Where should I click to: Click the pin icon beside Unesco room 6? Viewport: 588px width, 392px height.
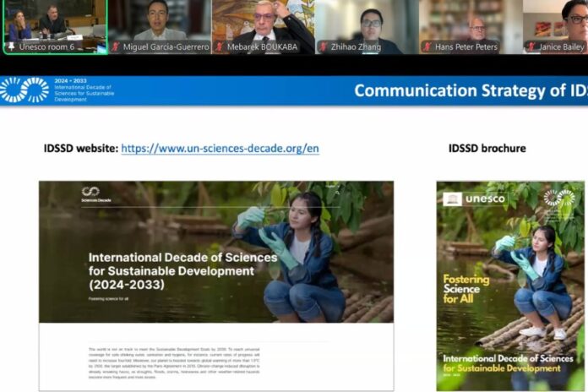point(11,46)
